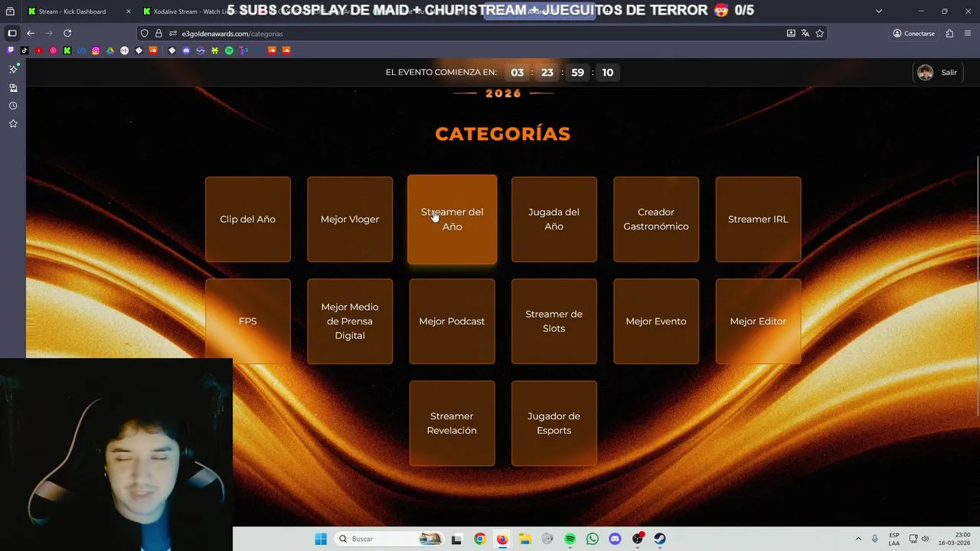Screen dimensions: 980x551
Task: Open the Discord bookmark icon
Action: tap(186, 51)
